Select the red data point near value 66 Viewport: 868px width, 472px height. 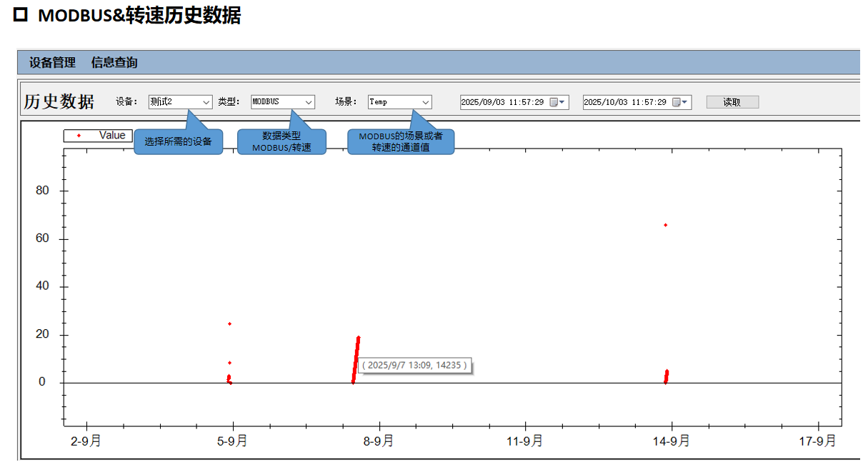[666, 225]
